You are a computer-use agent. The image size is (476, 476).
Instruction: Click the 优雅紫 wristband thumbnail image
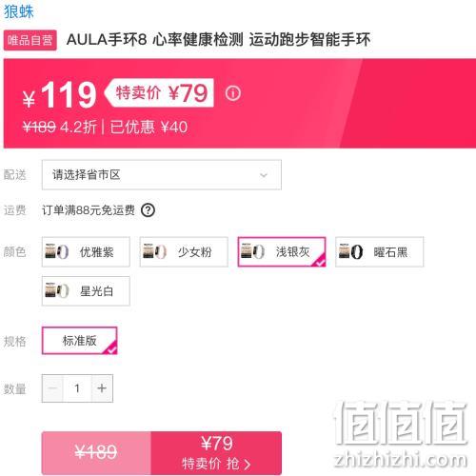pos(57,252)
